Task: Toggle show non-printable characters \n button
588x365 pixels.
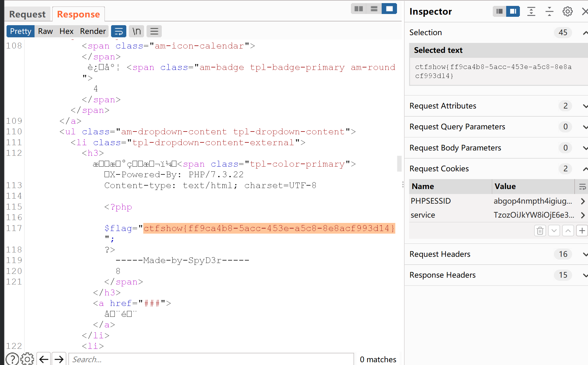Action: click(137, 31)
